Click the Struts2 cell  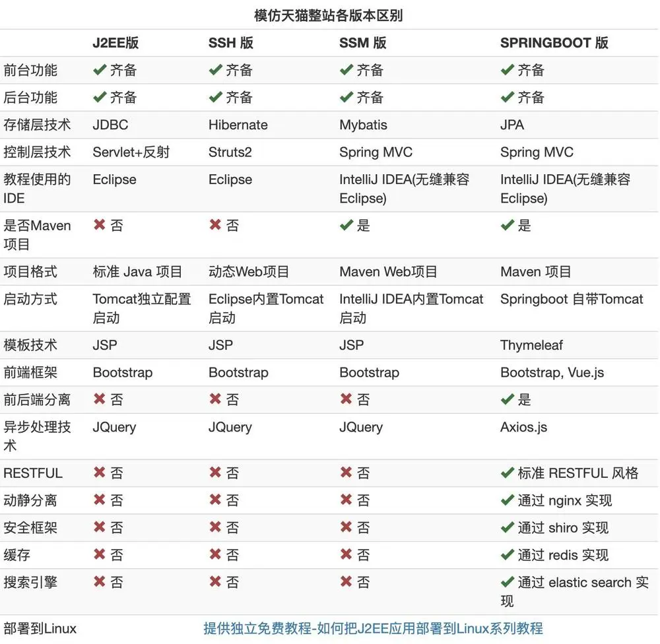(x=230, y=152)
